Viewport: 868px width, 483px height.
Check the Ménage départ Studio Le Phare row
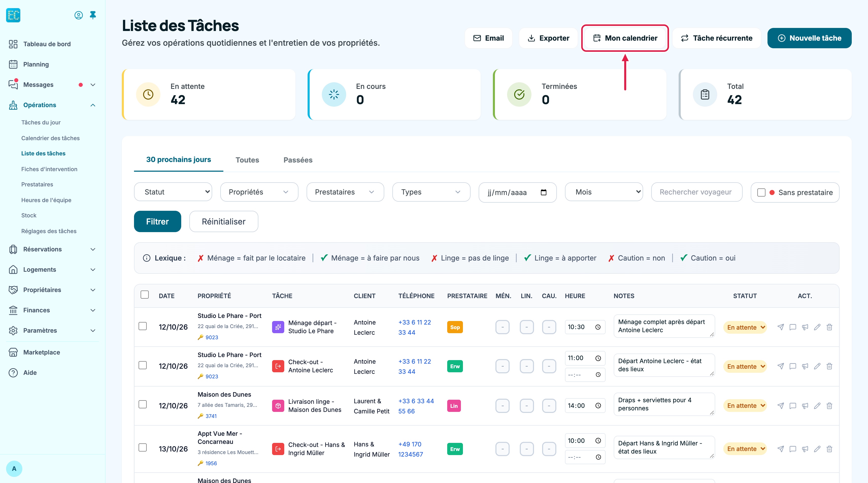143,326
